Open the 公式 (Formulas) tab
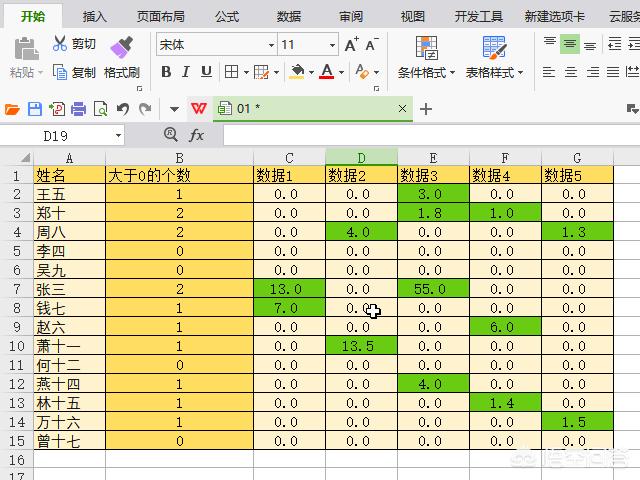The height and width of the screenshot is (480, 640). (227, 16)
